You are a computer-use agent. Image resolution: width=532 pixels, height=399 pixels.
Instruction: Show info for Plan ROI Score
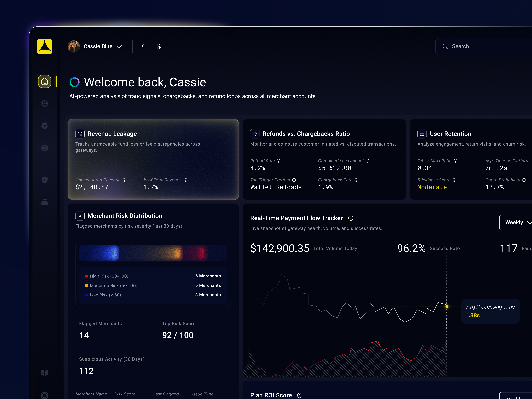click(x=300, y=395)
